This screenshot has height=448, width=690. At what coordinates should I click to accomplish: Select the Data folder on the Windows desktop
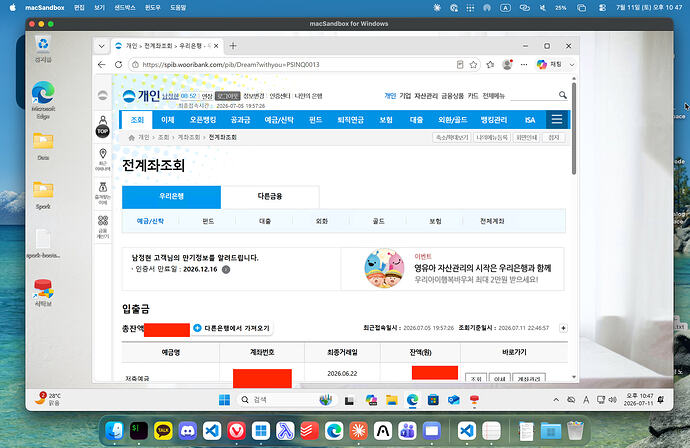click(43, 147)
